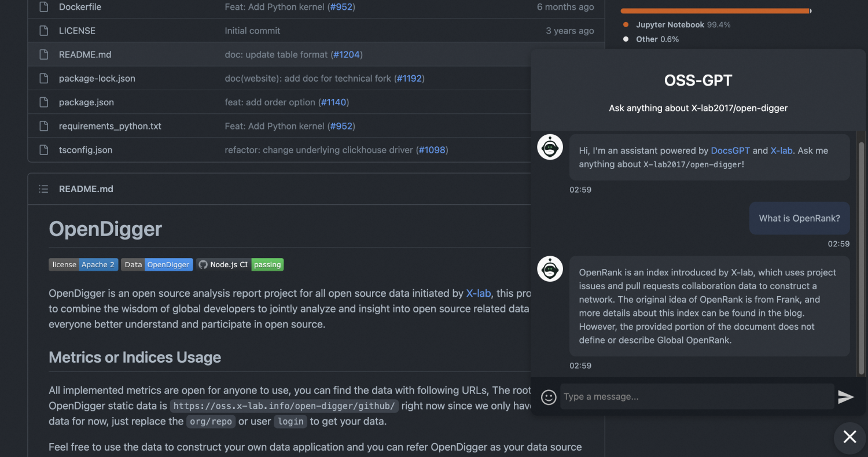This screenshot has height=457, width=868.
Task: Follow the X-lab link in the chat greeting
Action: point(781,150)
